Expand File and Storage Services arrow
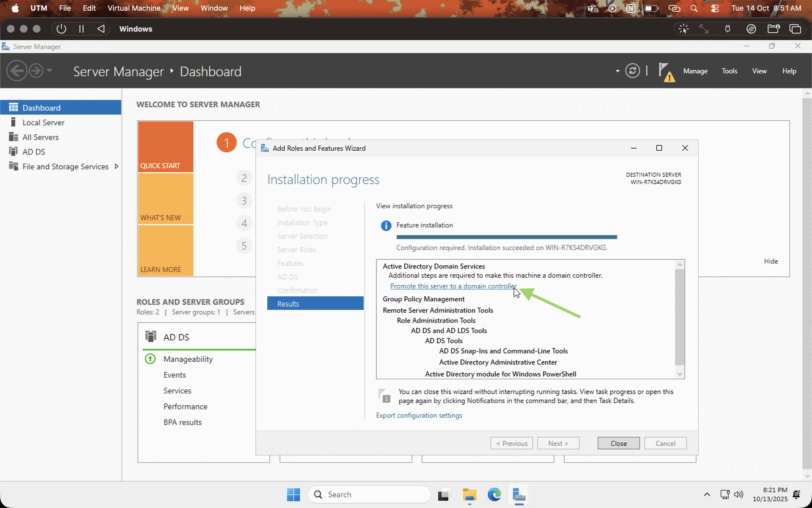The height and width of the screenshot is (508, 812). [x=116, y=166]
